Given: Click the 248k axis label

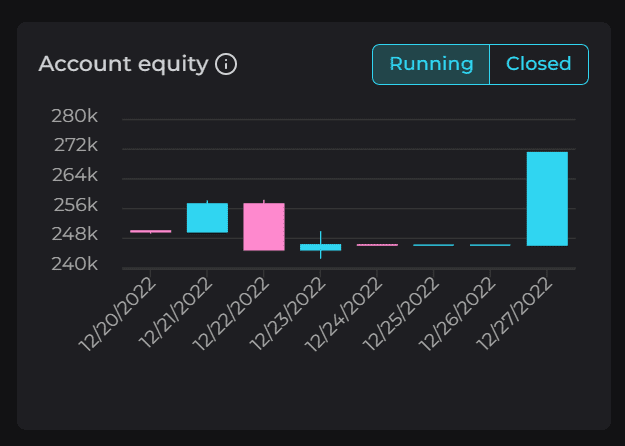Looking at the screenshot, I should point(75,234).
